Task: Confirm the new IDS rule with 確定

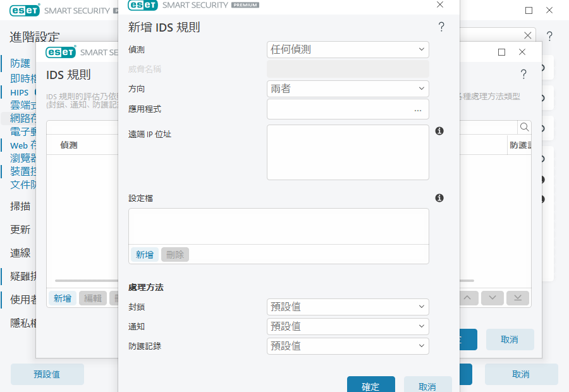Action: click(370, 384)
